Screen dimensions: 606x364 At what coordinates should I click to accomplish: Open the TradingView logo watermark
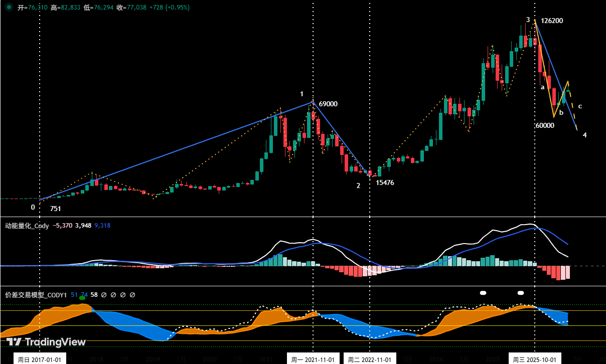pyautogui.click(x=46, y=342)
